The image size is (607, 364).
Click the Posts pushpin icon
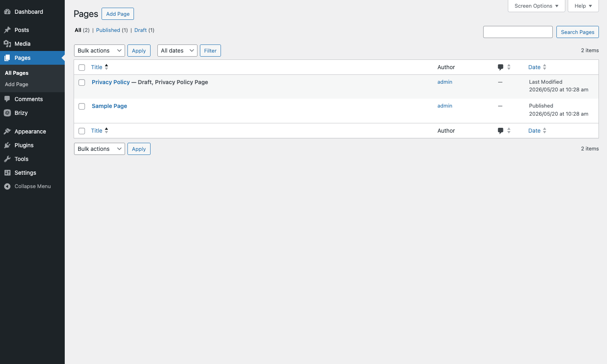click(x=7, y=30)
